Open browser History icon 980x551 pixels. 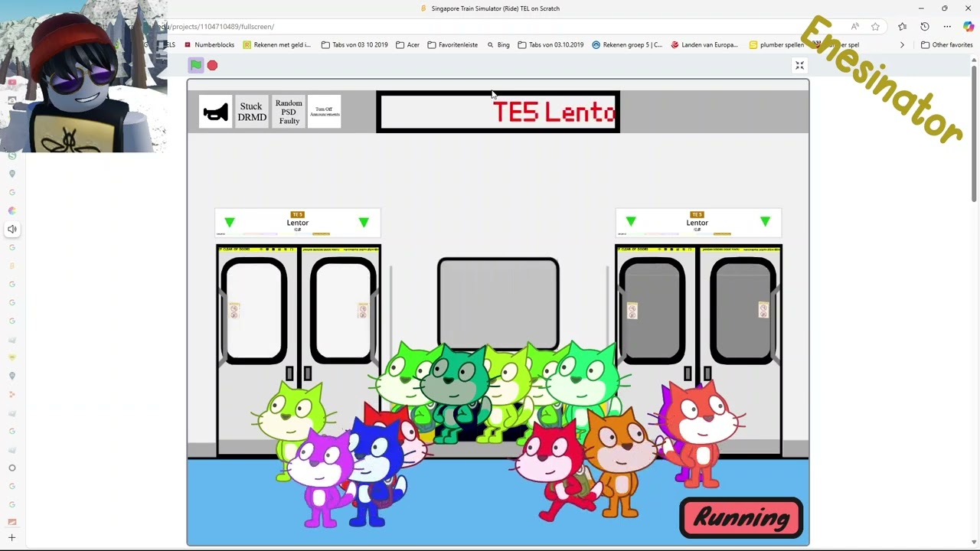coord(925,27)
